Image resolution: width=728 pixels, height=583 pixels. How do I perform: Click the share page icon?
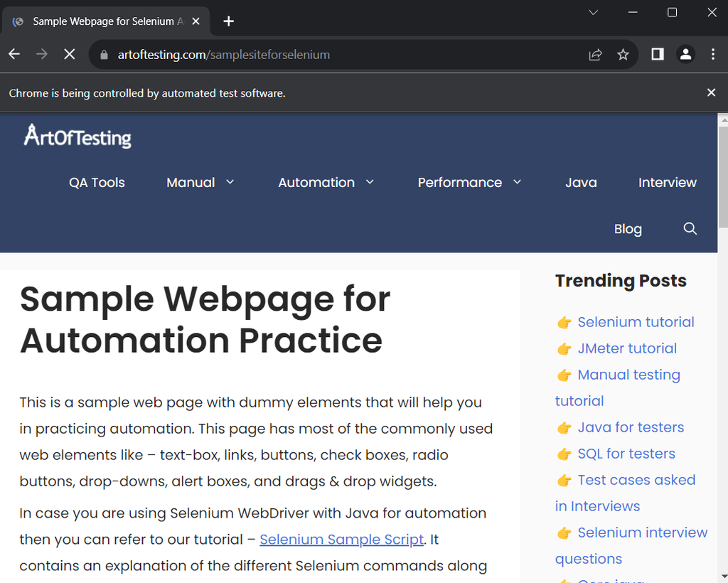point(596,55)
